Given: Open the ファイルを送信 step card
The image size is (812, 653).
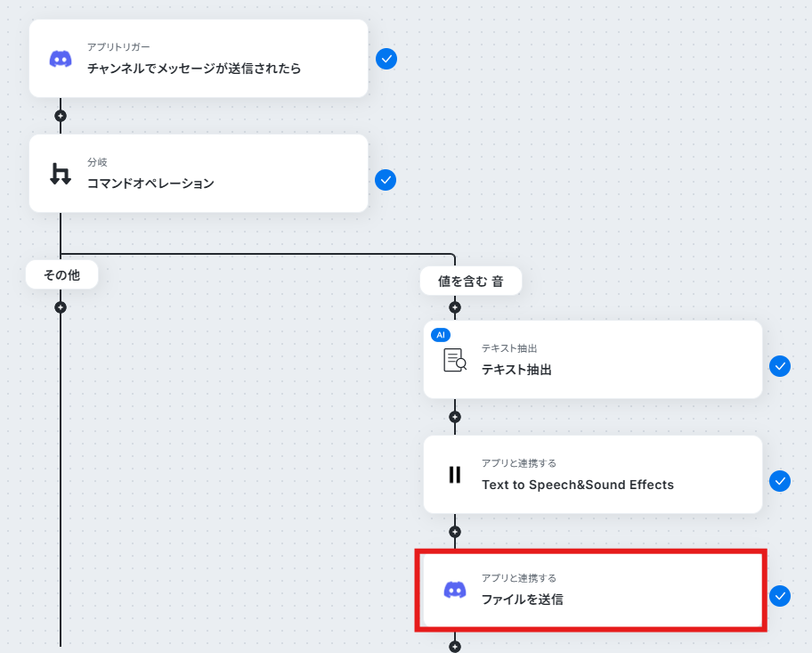Looking at the screenshot, I should pos(592,591).
